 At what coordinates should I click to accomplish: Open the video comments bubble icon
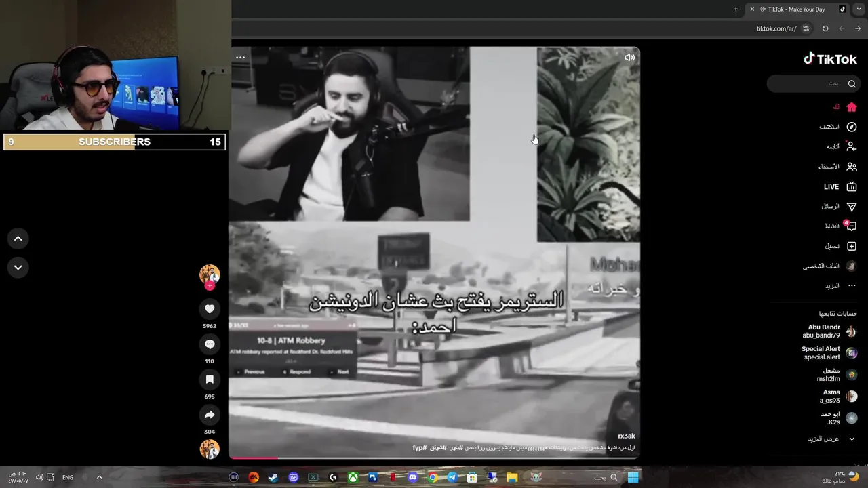(210, 344)
